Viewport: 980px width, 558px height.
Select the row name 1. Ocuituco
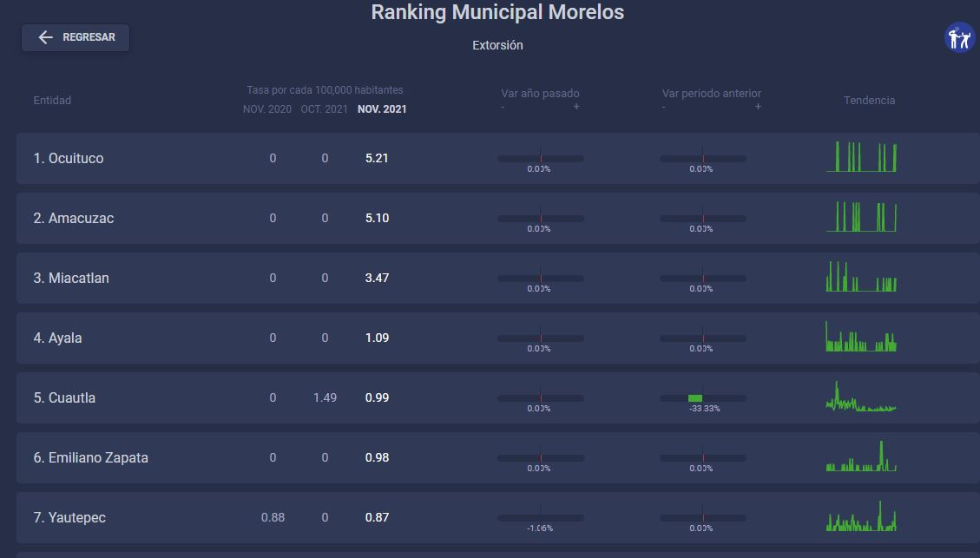[69, 159]
